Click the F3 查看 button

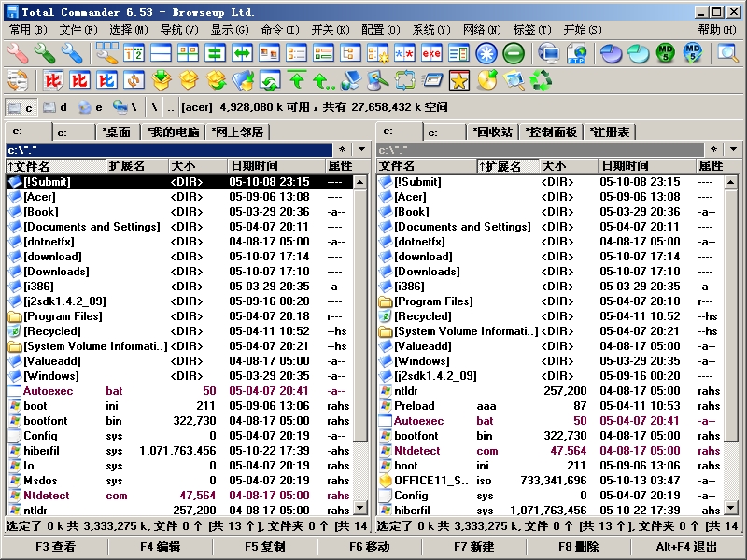point(56,547)
